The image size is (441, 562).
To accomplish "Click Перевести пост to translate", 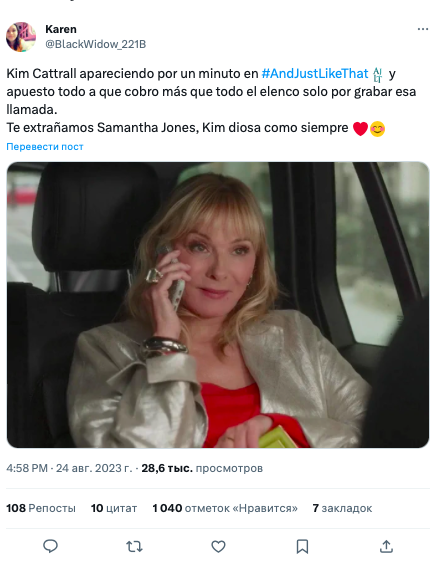I will tap(45, 147).
